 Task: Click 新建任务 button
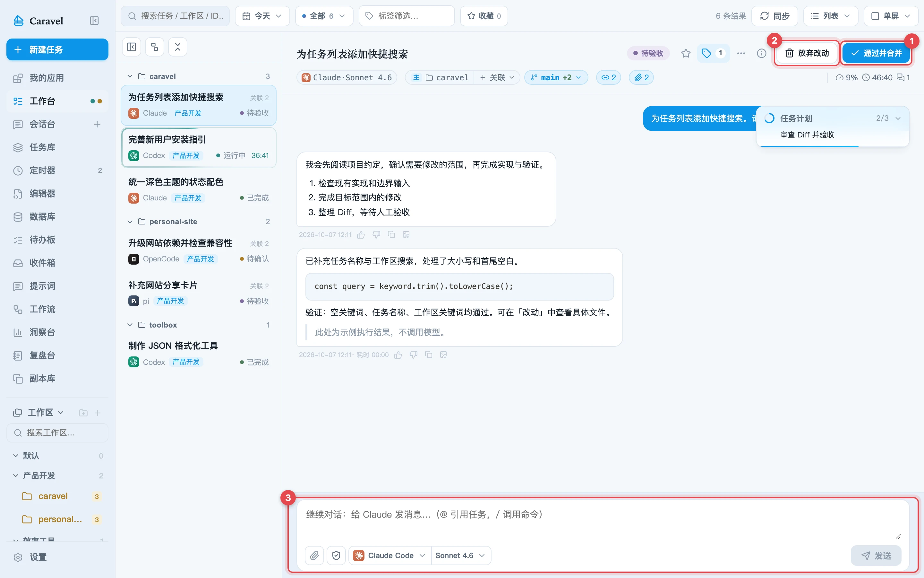57,49
